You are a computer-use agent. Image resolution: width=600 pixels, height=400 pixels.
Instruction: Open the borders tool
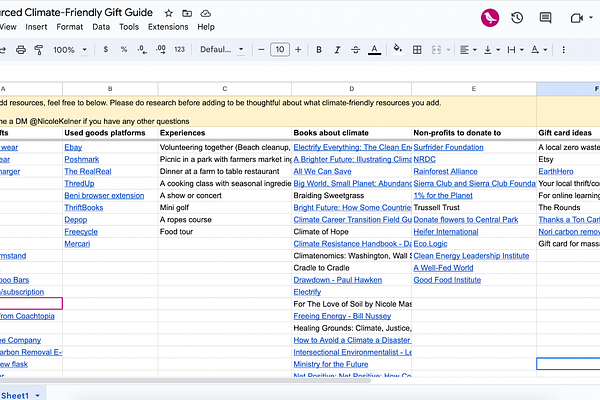pos(417,50)
